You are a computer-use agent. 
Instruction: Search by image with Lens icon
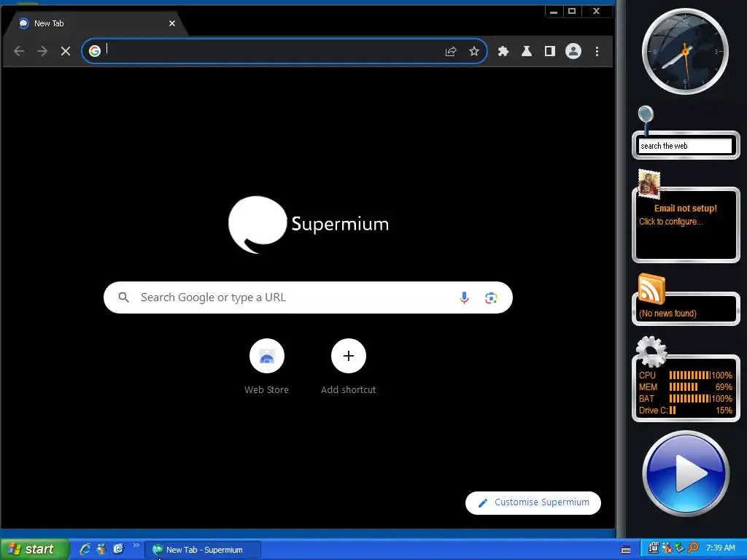491,297
